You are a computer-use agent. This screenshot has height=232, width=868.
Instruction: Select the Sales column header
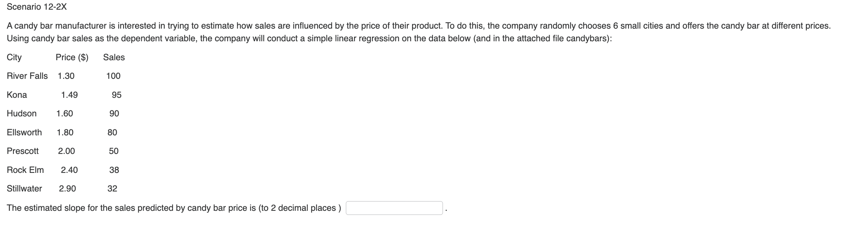114,57
